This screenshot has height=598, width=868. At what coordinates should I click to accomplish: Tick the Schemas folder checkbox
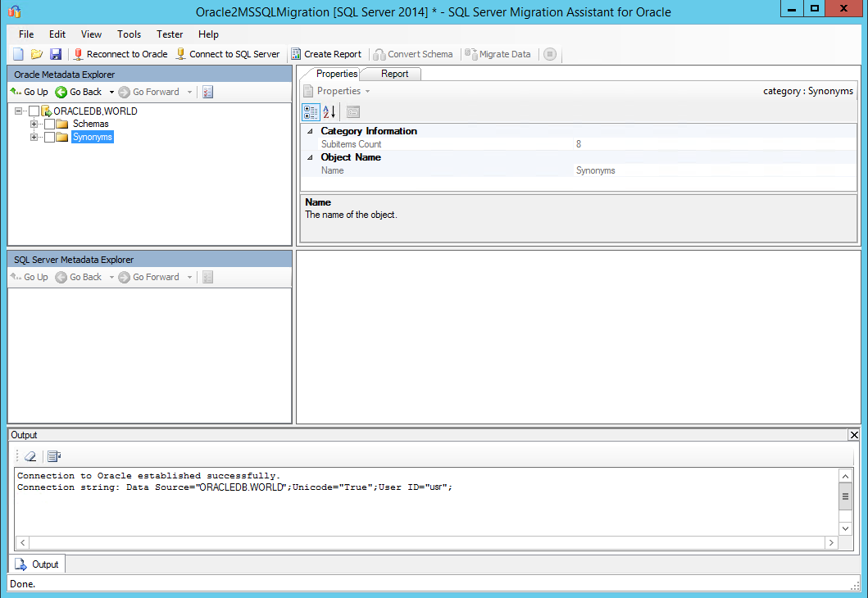point(49,125)
